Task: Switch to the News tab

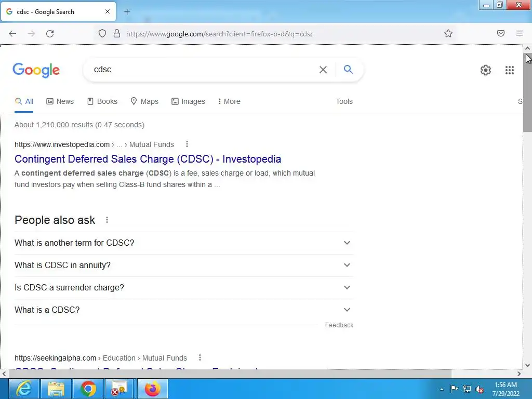Action: coord(60,101)
